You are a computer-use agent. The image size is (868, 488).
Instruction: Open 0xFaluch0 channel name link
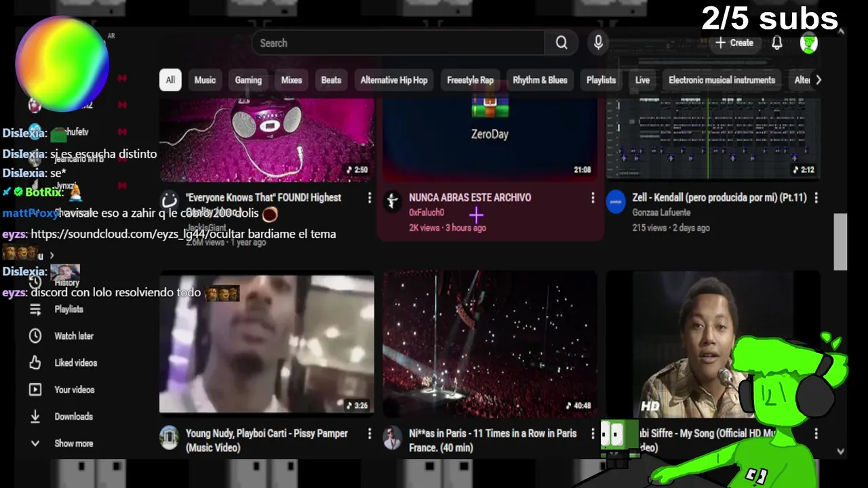click(x=427, y=213)
